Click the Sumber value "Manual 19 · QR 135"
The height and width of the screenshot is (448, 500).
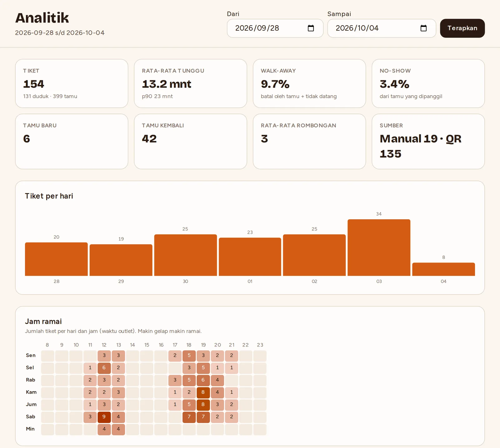[x=420, y=146]
